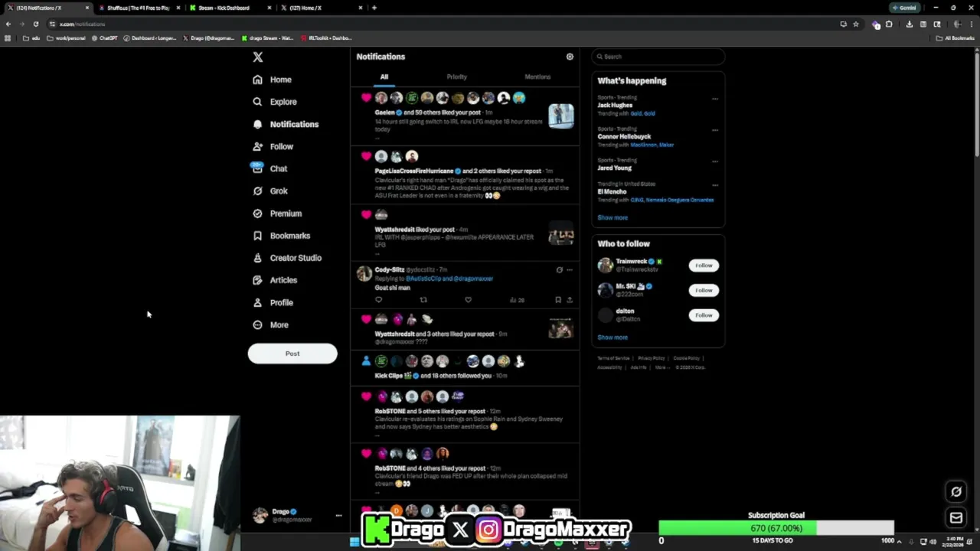The width and height of the screenshot is (980, 551).
Task: Open options for El Mencho trend
Action: click(715, 185)
